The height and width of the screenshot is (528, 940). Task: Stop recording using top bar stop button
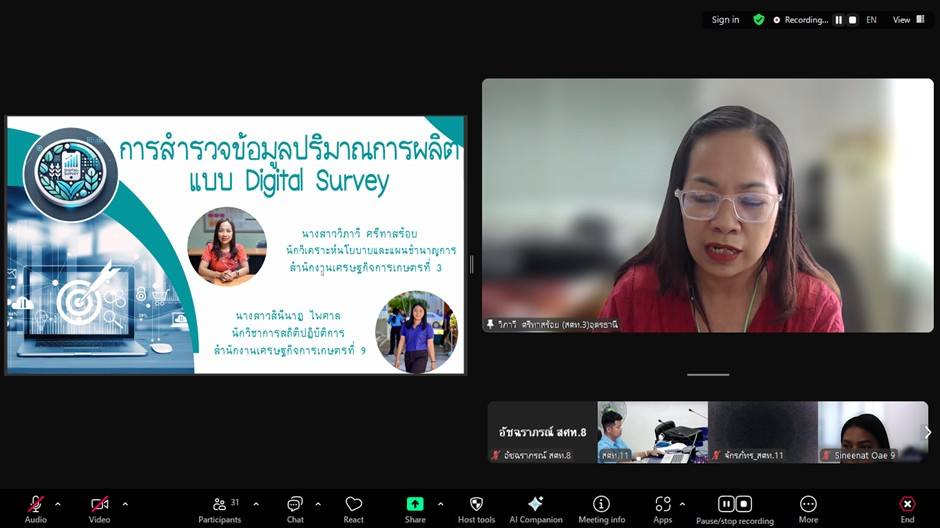(x=852, y=20)
